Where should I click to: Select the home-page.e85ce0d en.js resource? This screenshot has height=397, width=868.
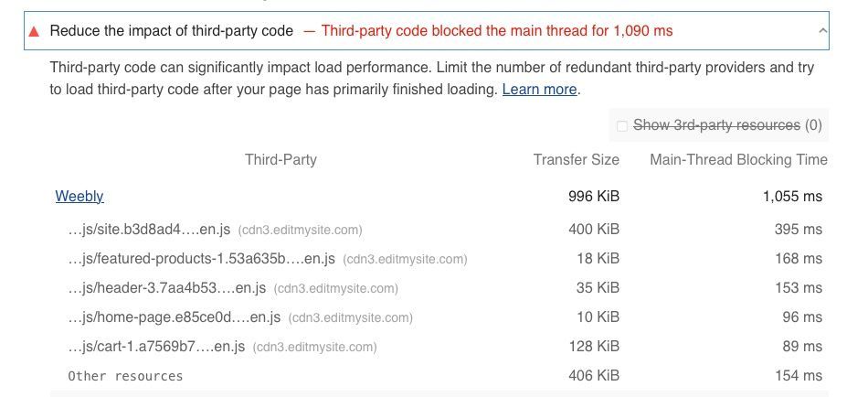click(x=174, y=317)
